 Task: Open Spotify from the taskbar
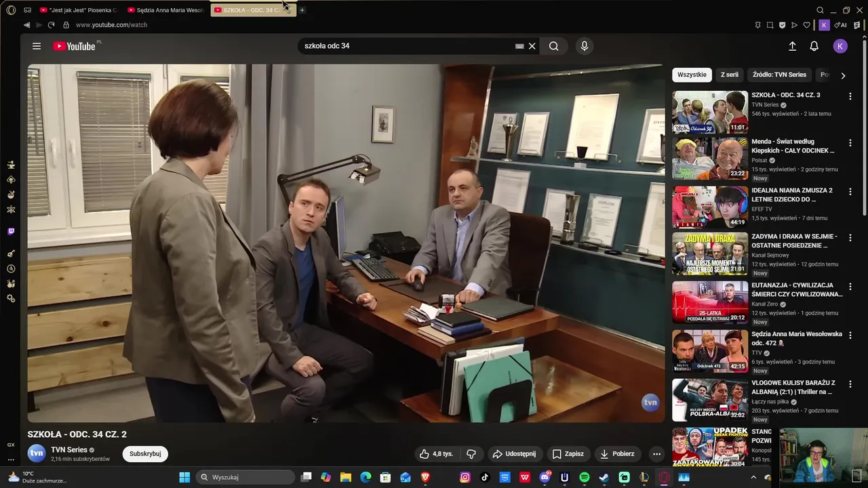[x=585, y=477]
